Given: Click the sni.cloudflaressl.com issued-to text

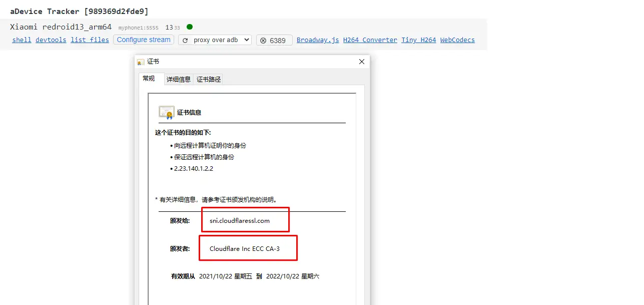Looking at the screenshot, I should pyautogui.click(x=240, y=221).
